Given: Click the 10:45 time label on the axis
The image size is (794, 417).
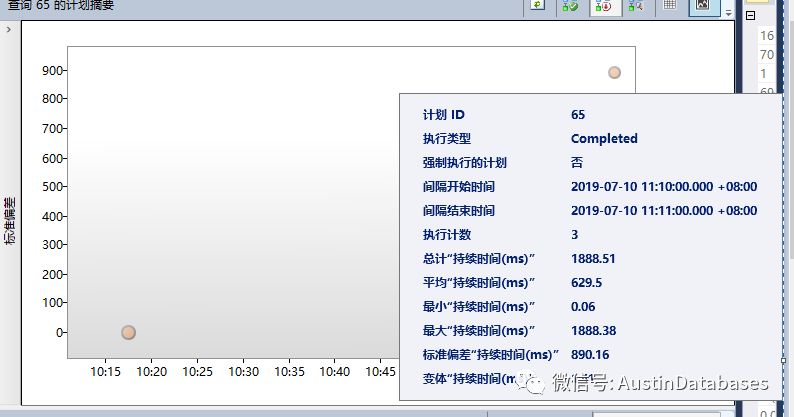Looking at the screenshot, I should tap(380, 372).
